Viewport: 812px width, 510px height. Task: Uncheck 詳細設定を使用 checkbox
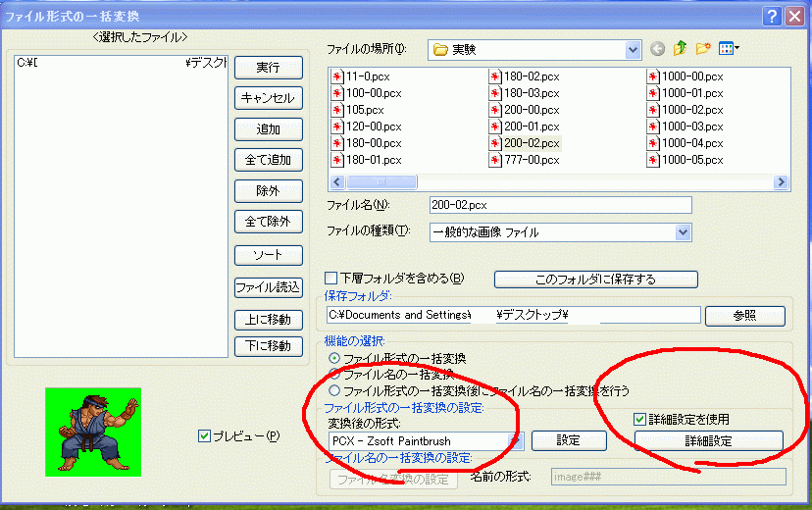pos(640,419)
